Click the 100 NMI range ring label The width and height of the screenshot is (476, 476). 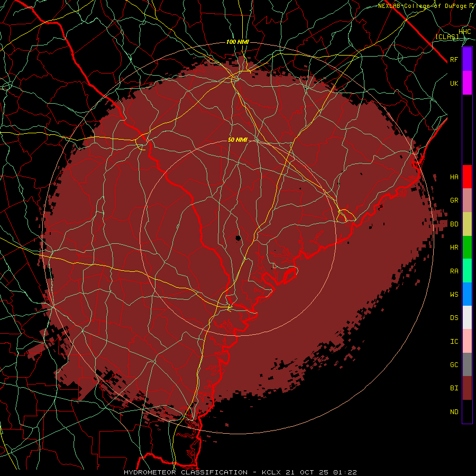pyautogui.click(x=237, y=42)
